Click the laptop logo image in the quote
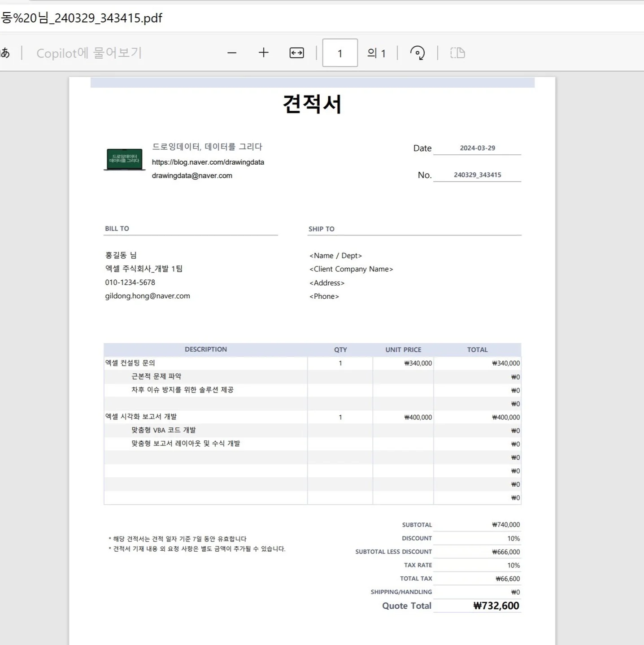 (124, 160)
